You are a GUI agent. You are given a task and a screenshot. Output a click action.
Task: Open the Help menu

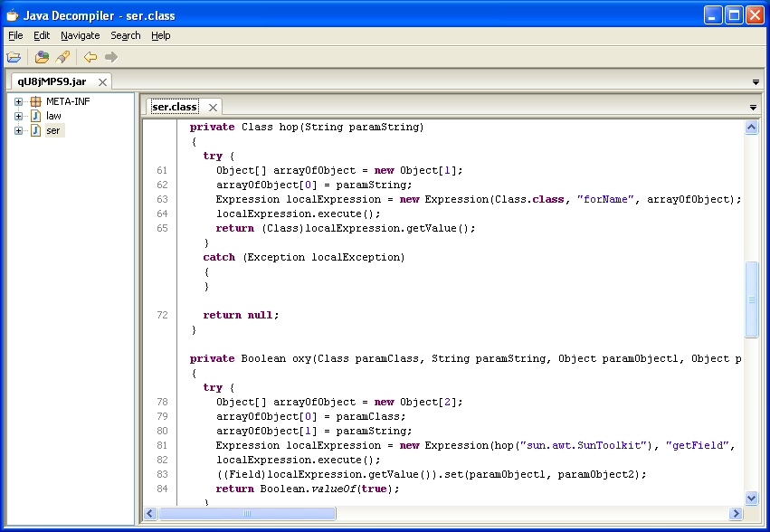pyautogui.click(x=161, y=35)
